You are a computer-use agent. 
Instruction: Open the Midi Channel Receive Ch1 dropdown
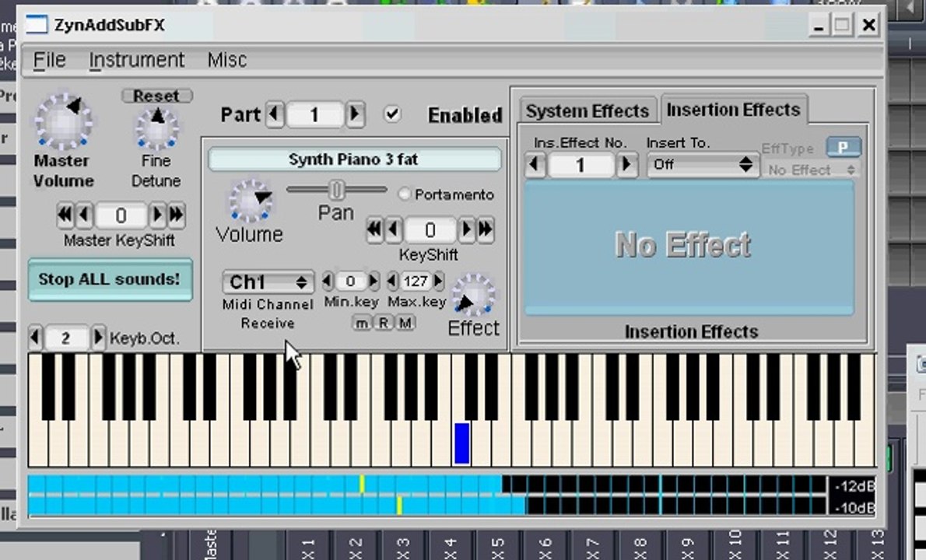click(x=268, y=282)
